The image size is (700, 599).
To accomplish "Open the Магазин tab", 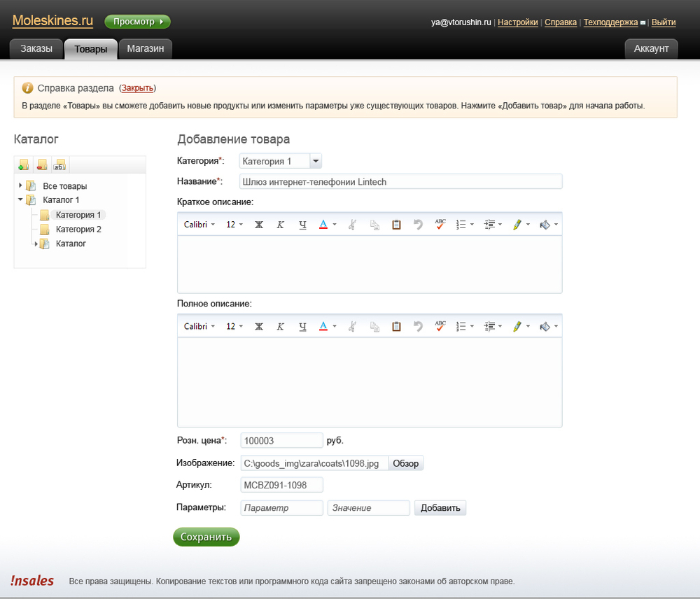I will 146,48.
